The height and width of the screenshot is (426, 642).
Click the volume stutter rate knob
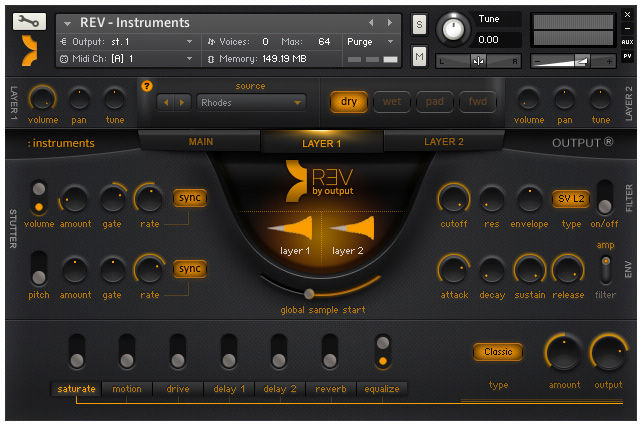point(149,199)
